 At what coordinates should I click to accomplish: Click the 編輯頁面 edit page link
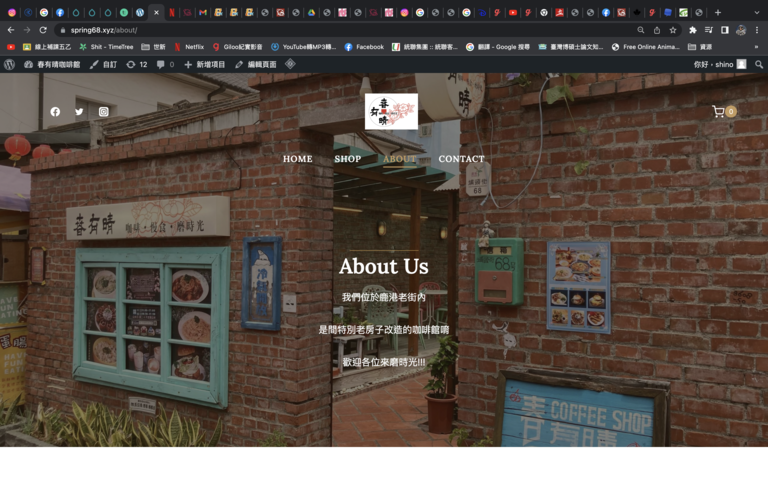(x=255, y=64)
